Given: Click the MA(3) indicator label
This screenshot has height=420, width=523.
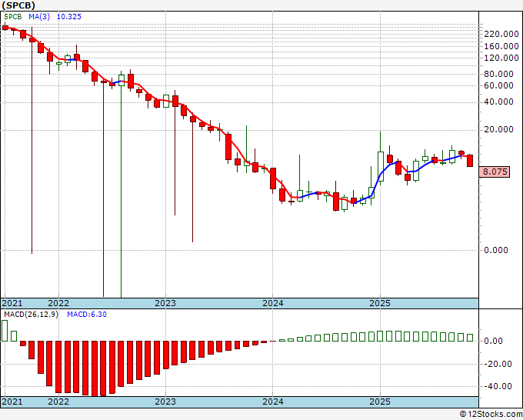Looking at the screenshot, I should pyautogui.click(x=39, y=17).
